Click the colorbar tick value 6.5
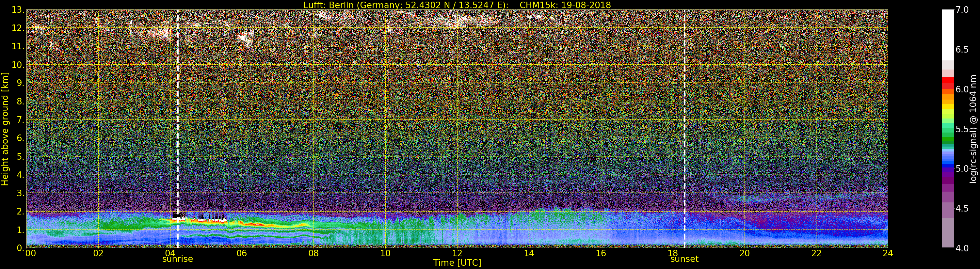The image size is (980, 269). pyautogui.click(x=962, y=50)
